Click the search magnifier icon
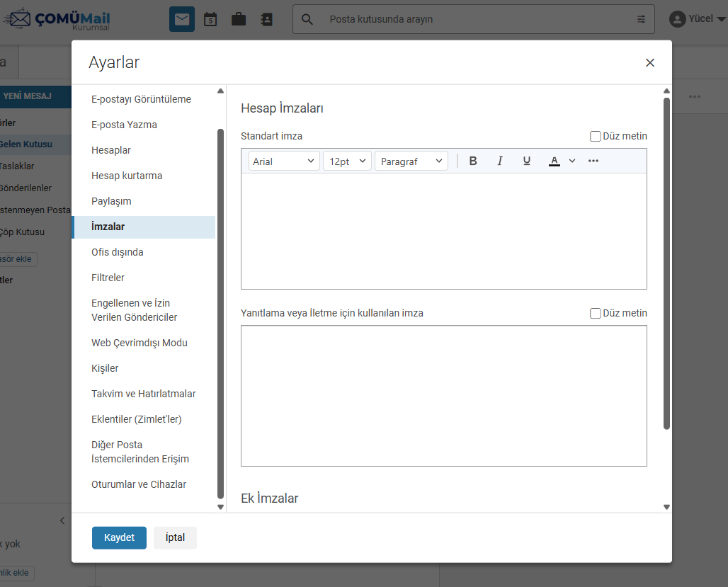Image resolution: width=728 pixels, height=587 pixels. (307, 19)
